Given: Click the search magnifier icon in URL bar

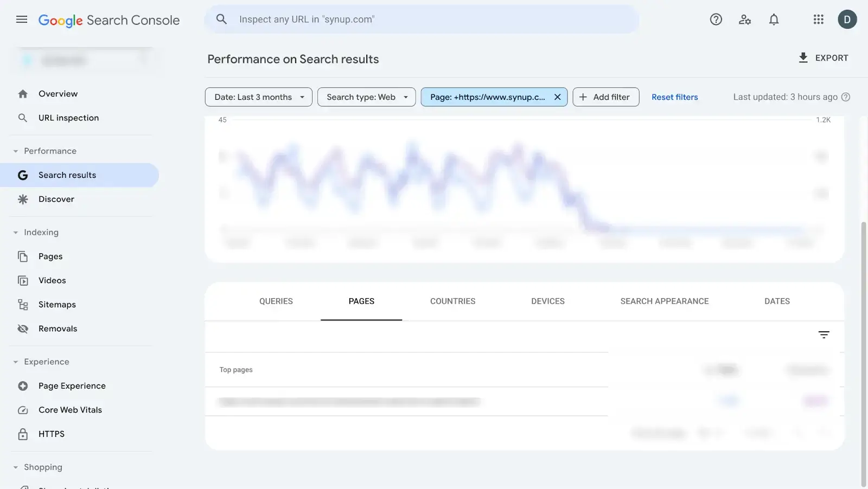Looking at the screenshot, I should click(221, 19).
